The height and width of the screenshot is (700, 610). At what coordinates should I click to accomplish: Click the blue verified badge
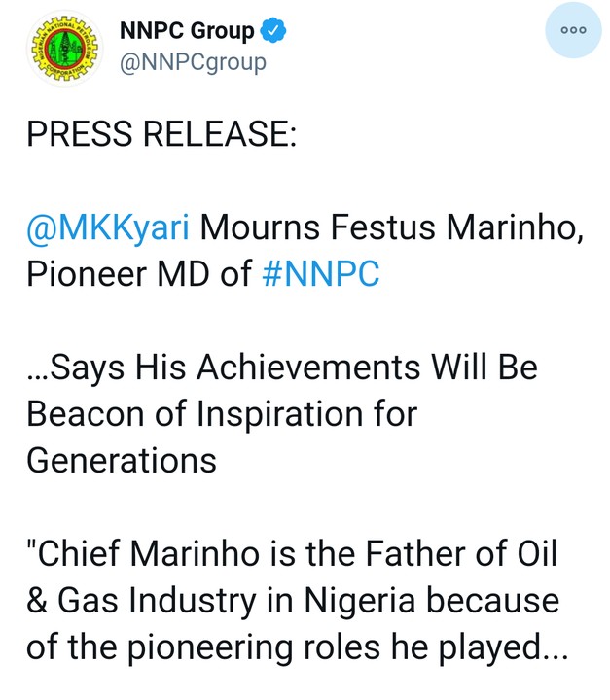(276, 31)
